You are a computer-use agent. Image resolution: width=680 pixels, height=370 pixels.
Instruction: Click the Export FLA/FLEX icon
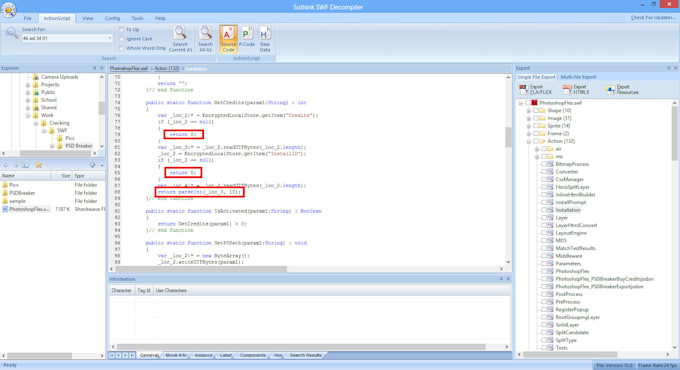tap(524, 89)
